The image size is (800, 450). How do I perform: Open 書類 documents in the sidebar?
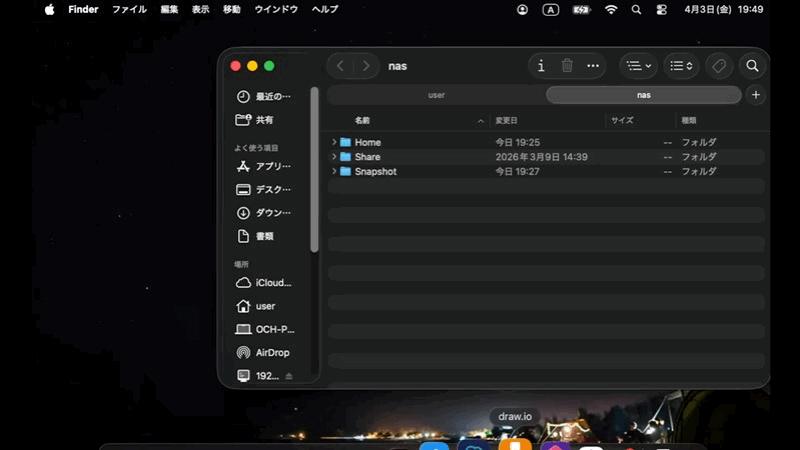coord(255,236)
